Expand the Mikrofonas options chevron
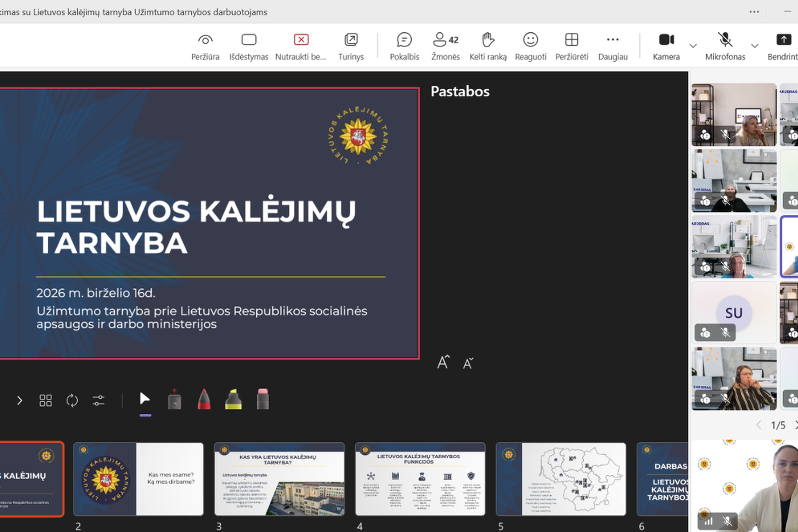The height and width of the screenshot is (532, 798). [x=755, y=46]
